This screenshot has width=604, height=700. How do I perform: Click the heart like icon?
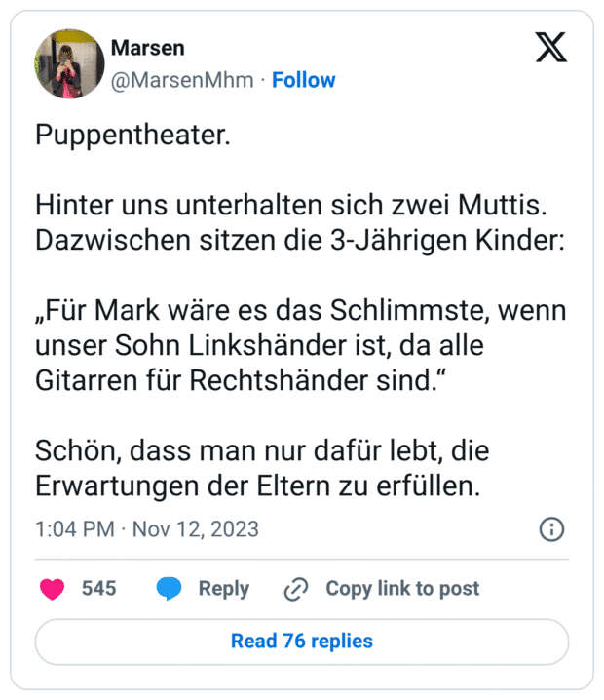[52, 589]
